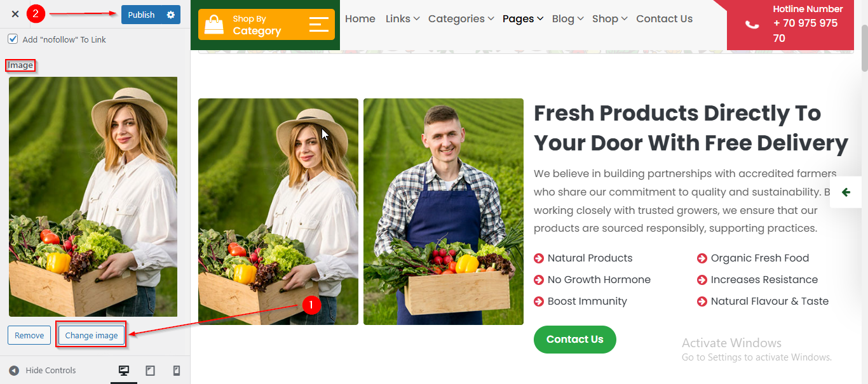Expand the Pages dropdown menu

522,19
